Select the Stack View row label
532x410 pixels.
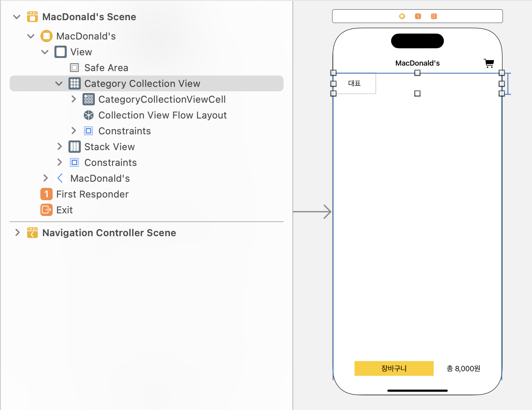[x=110, y=147]
